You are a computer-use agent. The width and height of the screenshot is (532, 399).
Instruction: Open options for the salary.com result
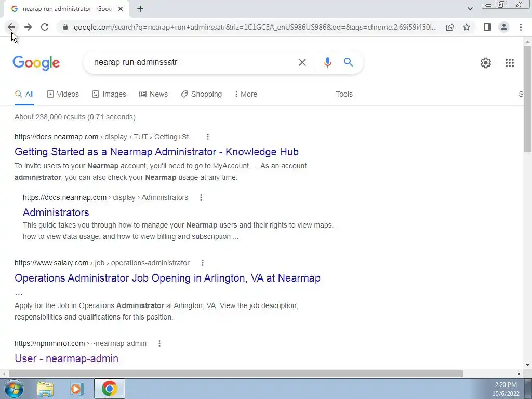click(x=202, y=263)
